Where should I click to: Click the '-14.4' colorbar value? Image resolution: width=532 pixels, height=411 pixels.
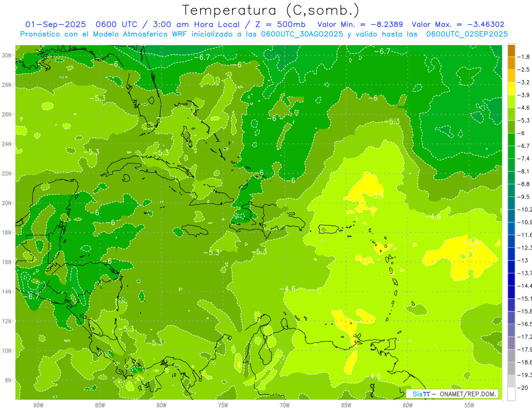pos(525,286)
